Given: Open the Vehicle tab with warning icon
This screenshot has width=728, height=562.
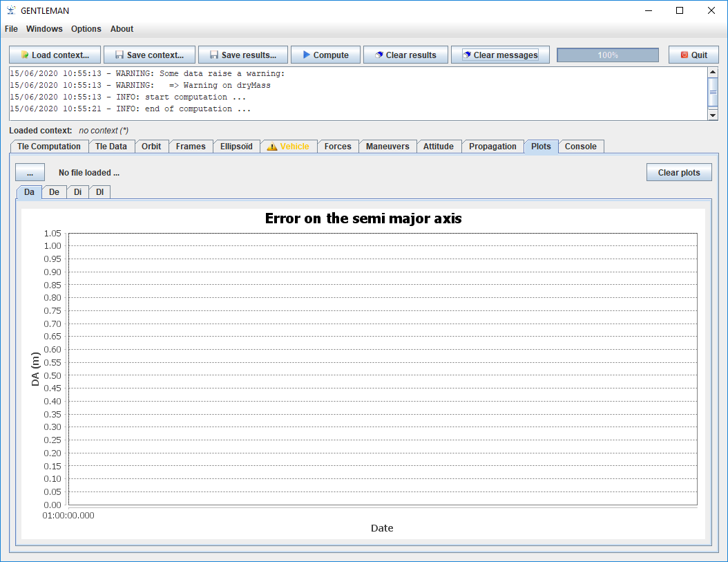Looking at the screenshot, I should [x=288, y=147].
